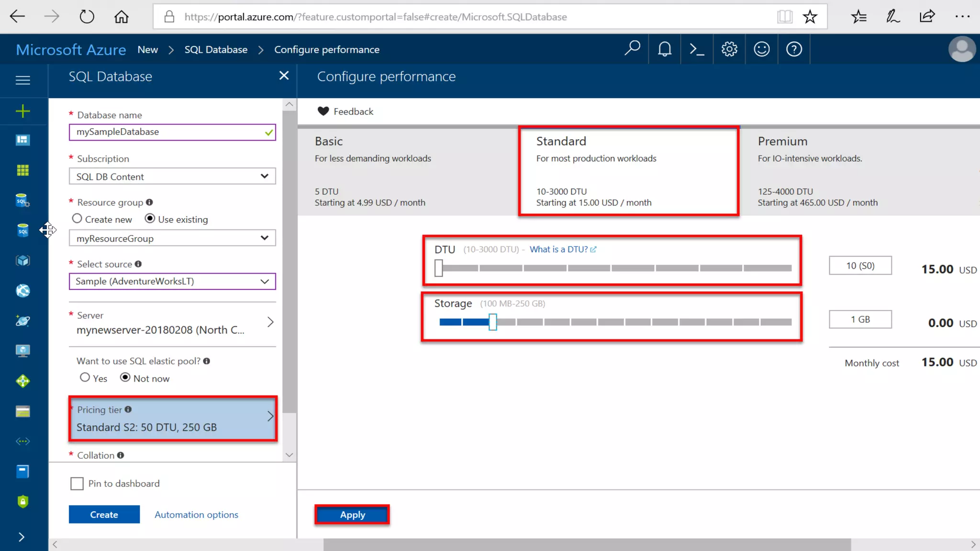Toggle the Azure hamburger menu
The height and width of the screenshot is (551, 980).
click(x=23, y=80)
